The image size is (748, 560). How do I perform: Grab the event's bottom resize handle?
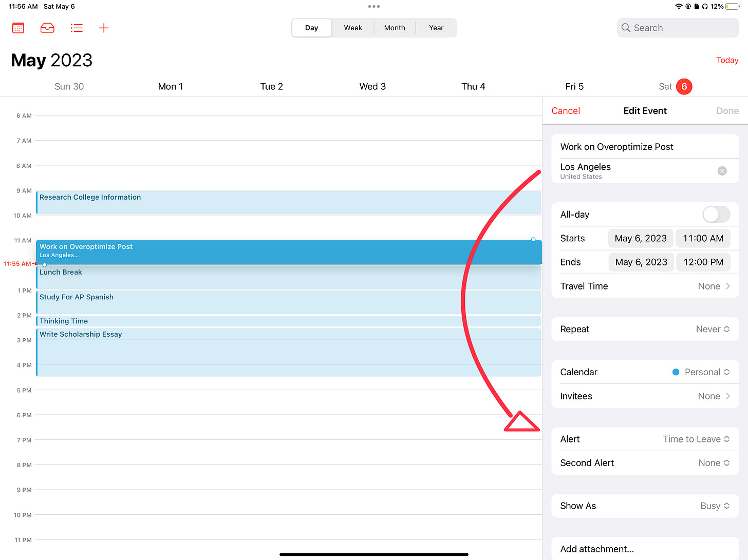point(45,264)
